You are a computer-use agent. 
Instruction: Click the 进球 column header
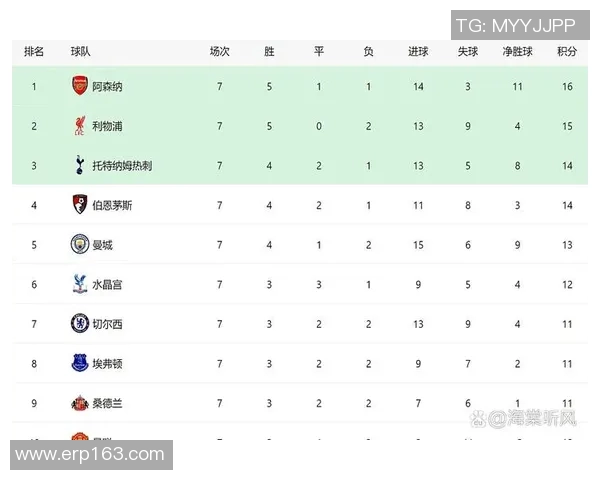click(418, 52)
